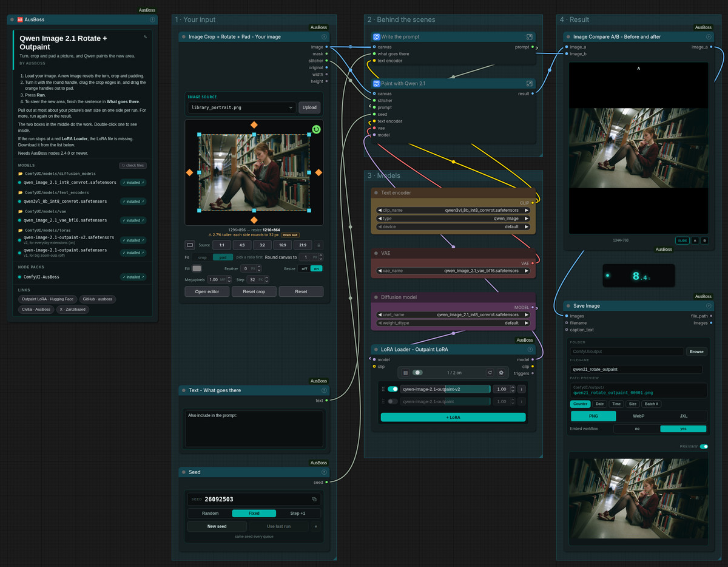Set Embed workflow to no
This screenshot has height=567, width=728.
637,429
